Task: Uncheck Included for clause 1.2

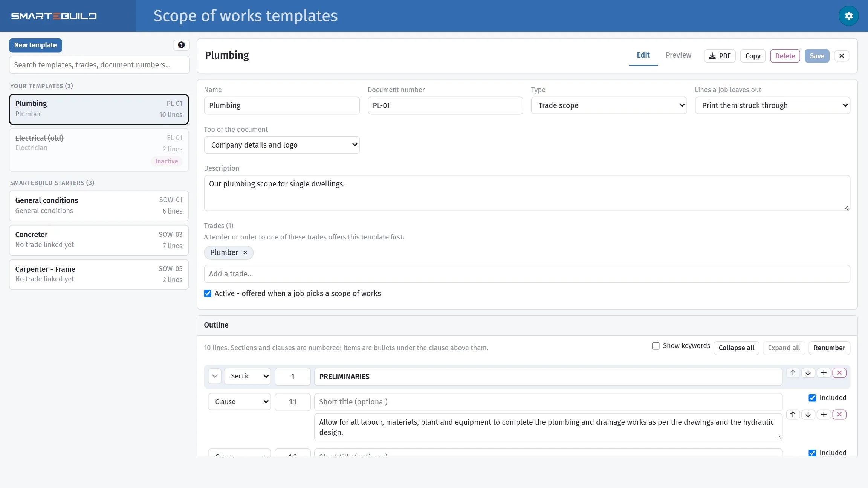Action: click(x=812, y=453)
